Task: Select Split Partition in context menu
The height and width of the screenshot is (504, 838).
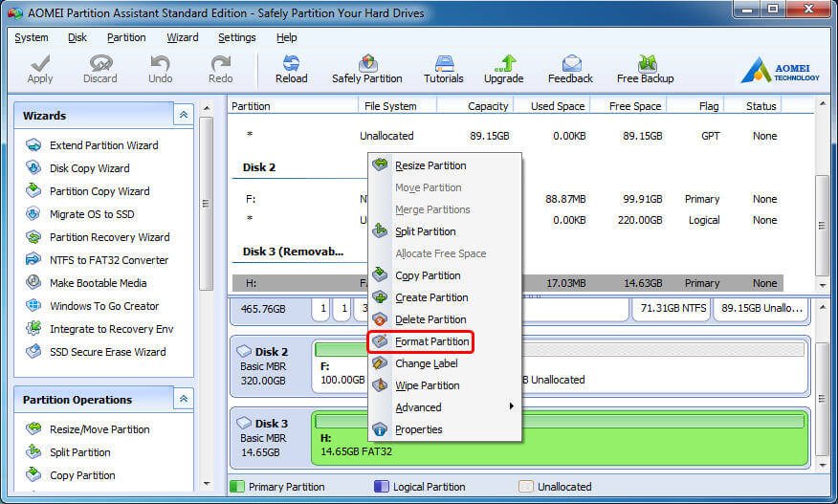Action: 445,231
